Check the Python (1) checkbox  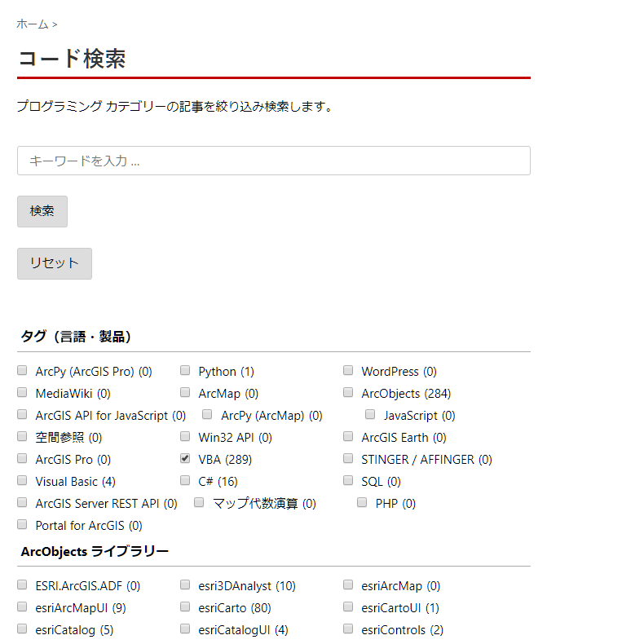tap(185, 370)
